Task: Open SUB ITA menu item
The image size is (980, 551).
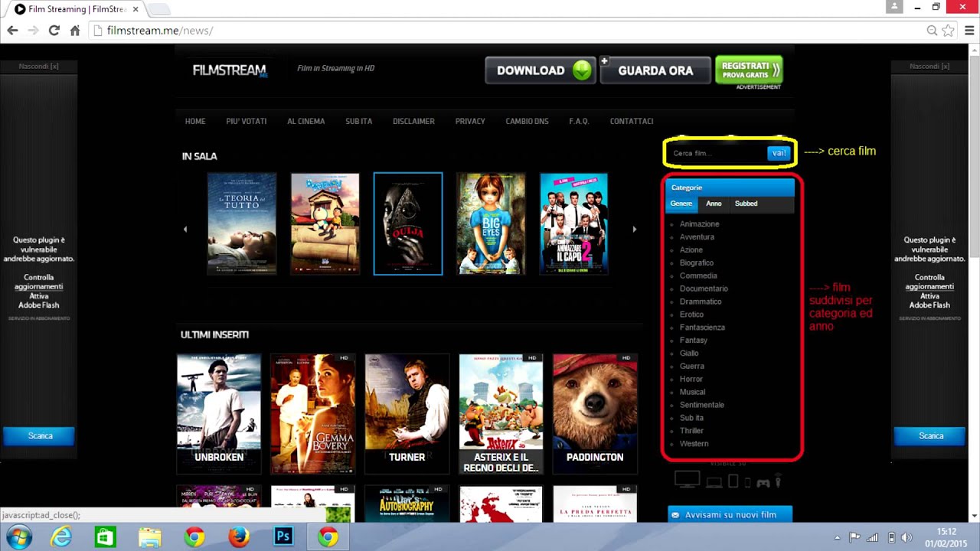Action: (358, 121)
